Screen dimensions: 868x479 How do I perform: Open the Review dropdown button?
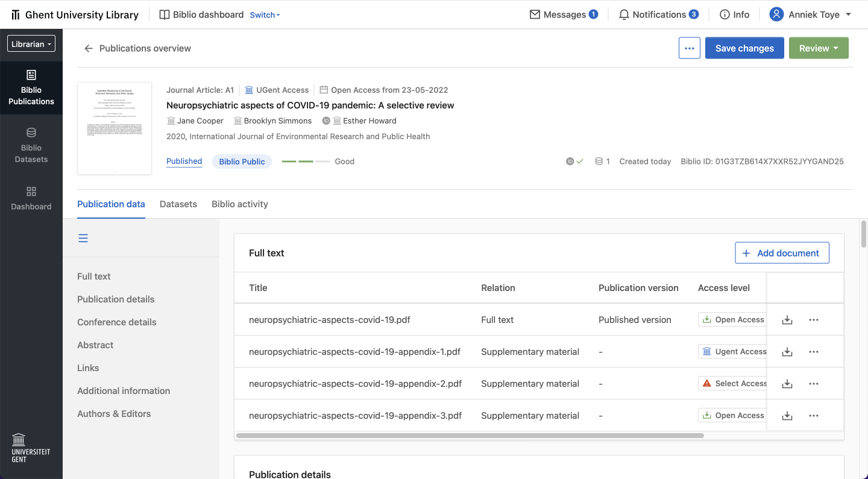(x=818, y=48)
